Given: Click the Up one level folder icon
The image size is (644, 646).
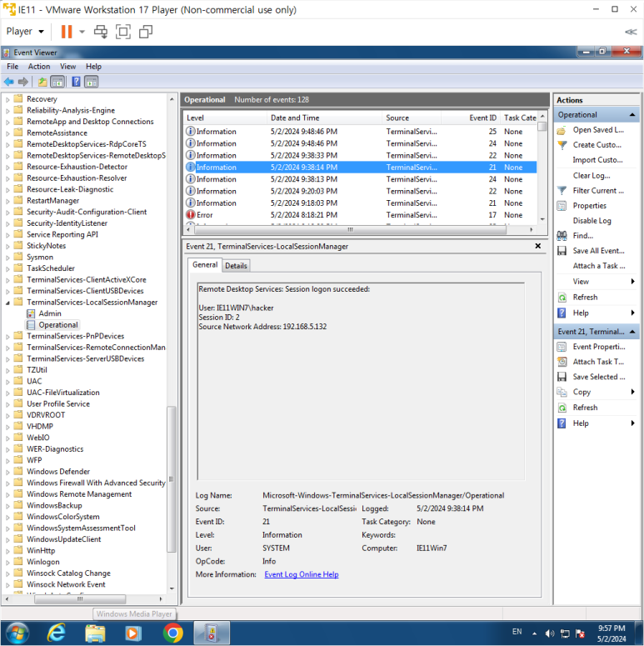Looking at the screenshot, I should pyautogui.click(x=42, y=82).
